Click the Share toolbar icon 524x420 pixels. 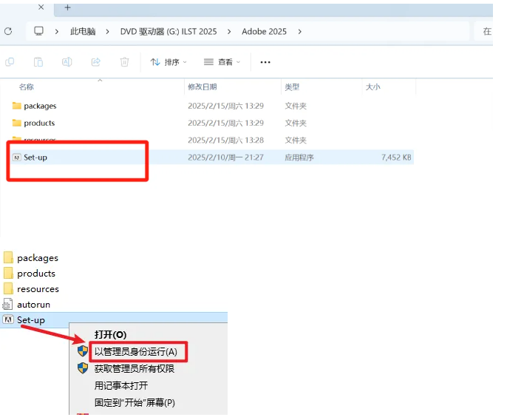pos(96,62)
